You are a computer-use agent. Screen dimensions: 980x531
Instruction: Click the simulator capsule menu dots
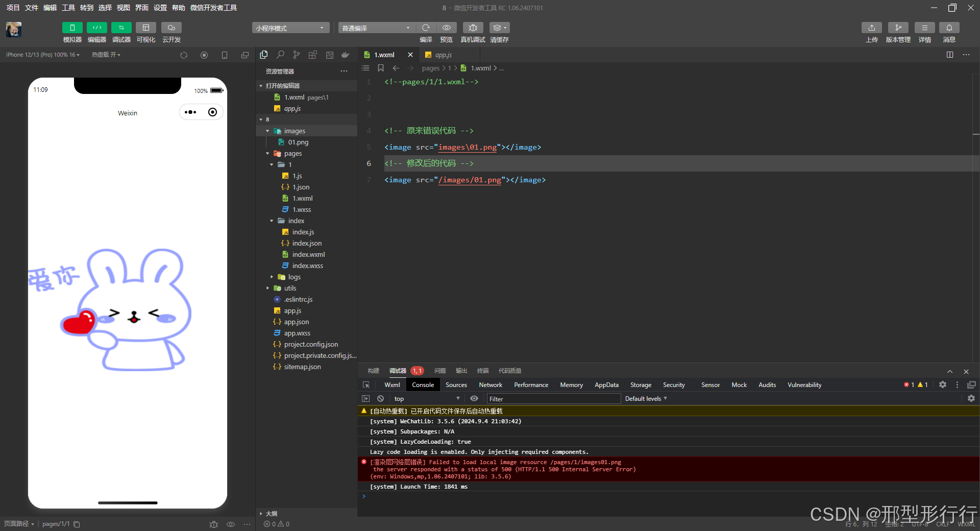click(190, 112)
